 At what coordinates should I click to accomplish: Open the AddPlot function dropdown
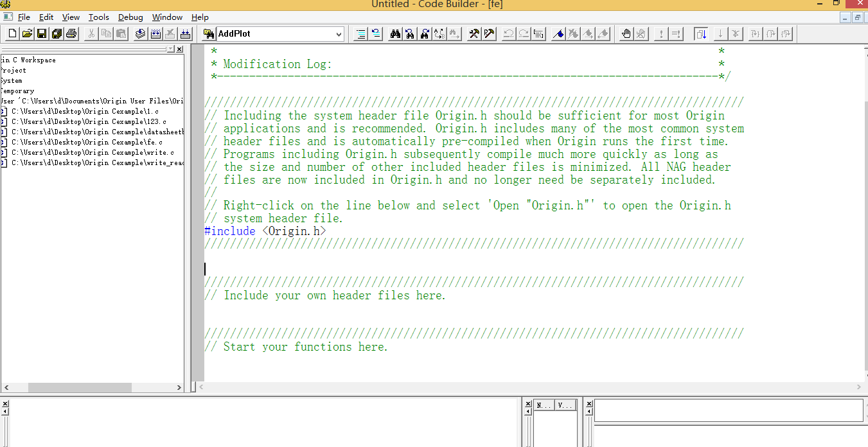339,33
